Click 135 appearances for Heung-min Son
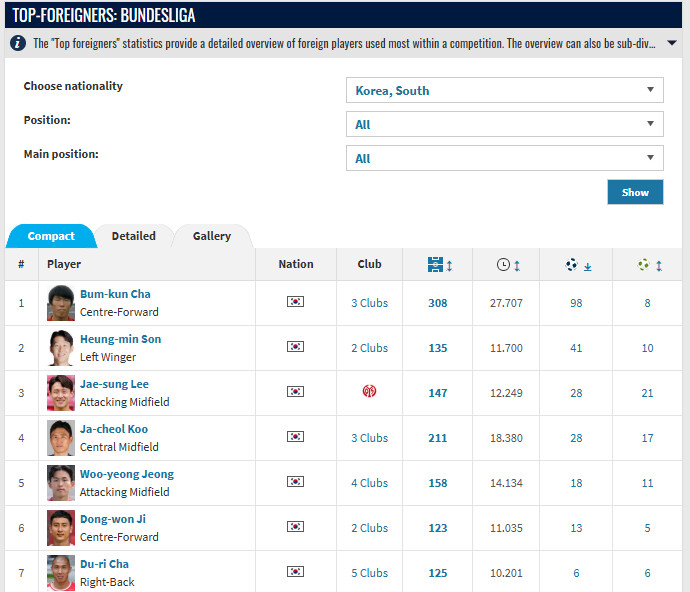690x592 pixels. (438, 348)
